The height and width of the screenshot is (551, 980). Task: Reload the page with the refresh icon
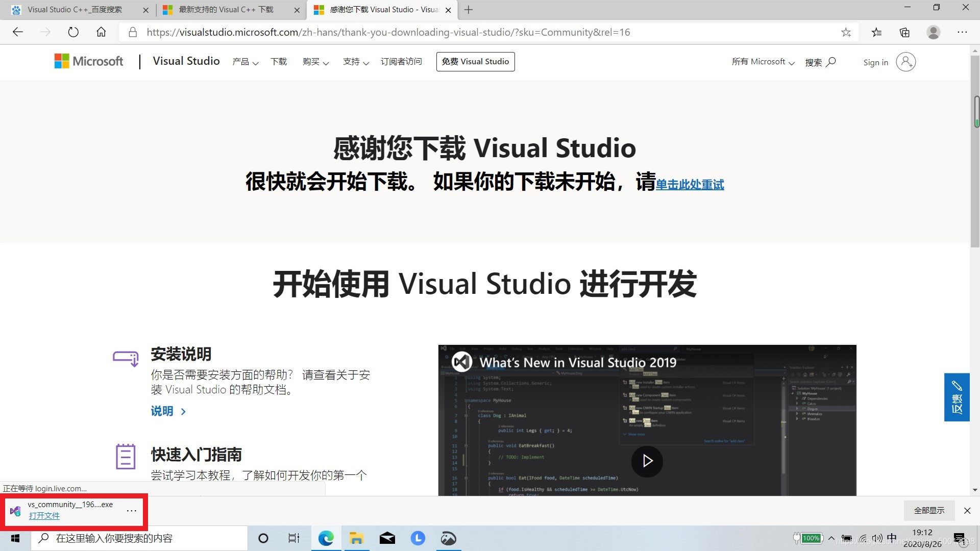[73, 32]
